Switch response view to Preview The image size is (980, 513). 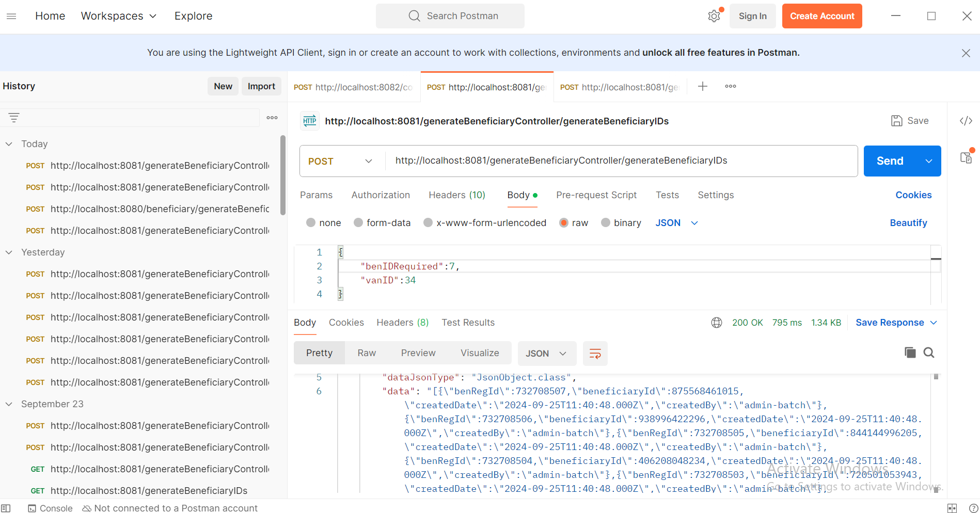(418, 353)
